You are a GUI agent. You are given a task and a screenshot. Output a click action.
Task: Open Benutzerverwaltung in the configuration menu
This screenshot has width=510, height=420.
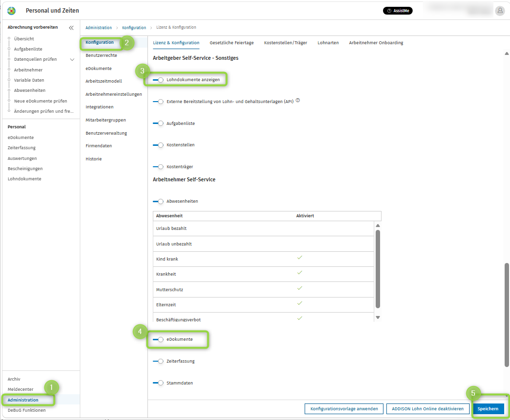tap(107, 133)
